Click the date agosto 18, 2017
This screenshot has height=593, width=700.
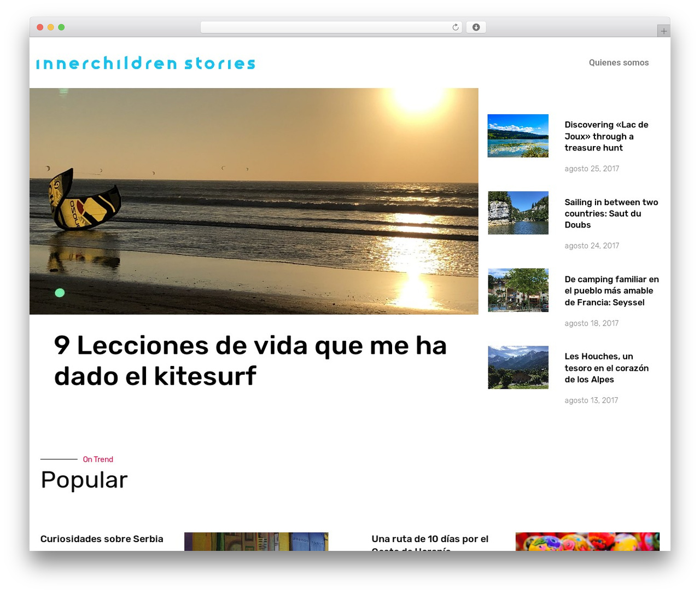pos(592,323)
